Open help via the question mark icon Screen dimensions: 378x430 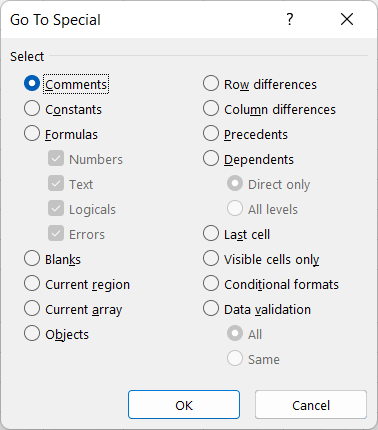(x=290, y=19)
